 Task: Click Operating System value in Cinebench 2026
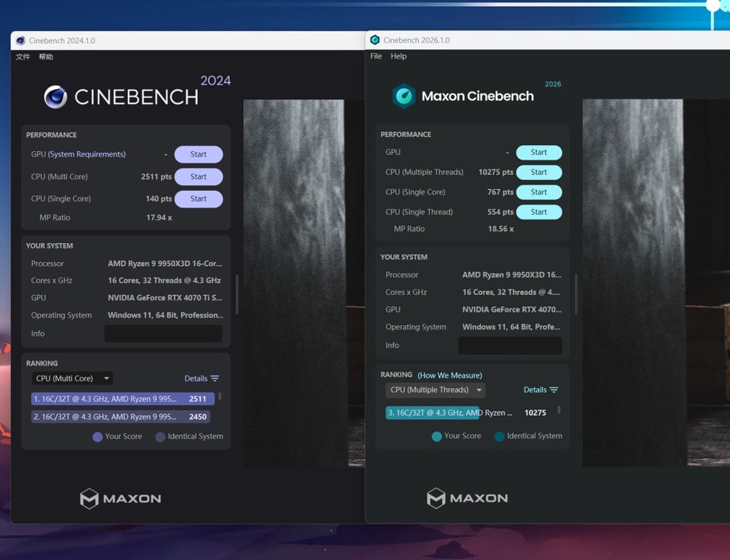click(511, 327)
